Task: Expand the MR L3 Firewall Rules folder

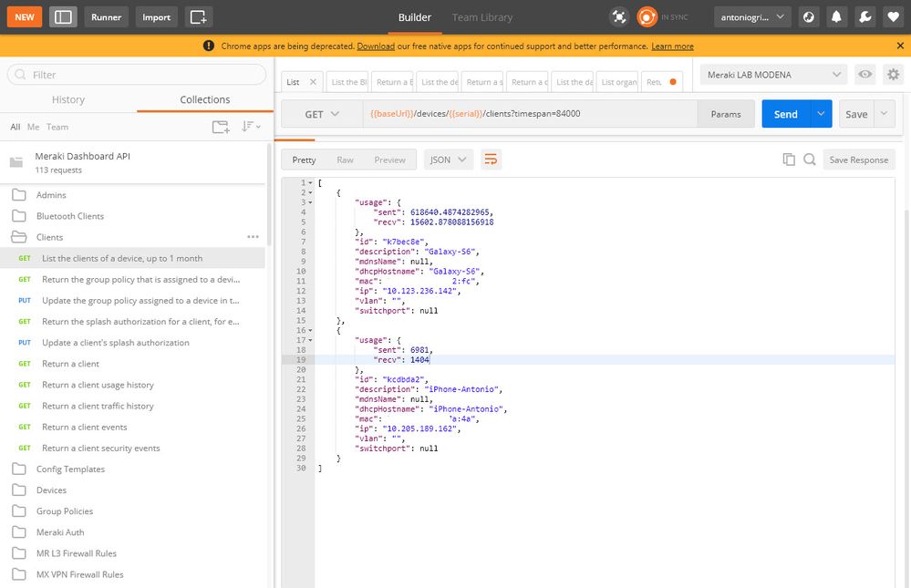Action: tap(133, 553)
